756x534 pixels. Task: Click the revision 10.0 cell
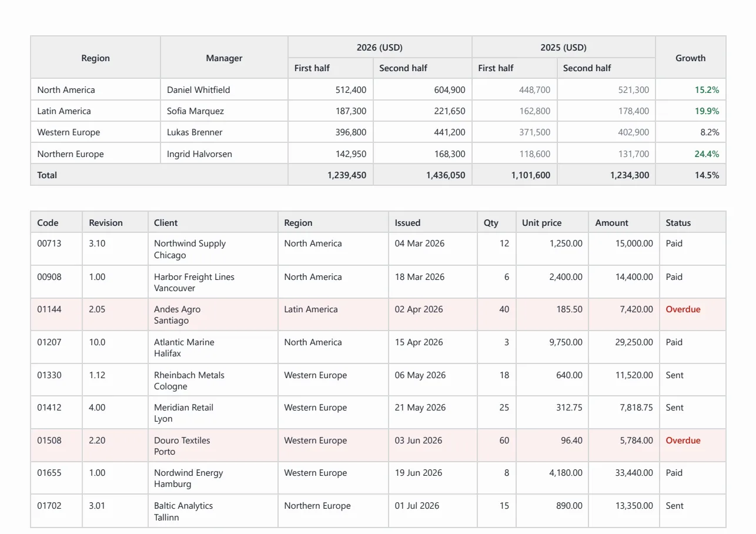tap(115, 348)
